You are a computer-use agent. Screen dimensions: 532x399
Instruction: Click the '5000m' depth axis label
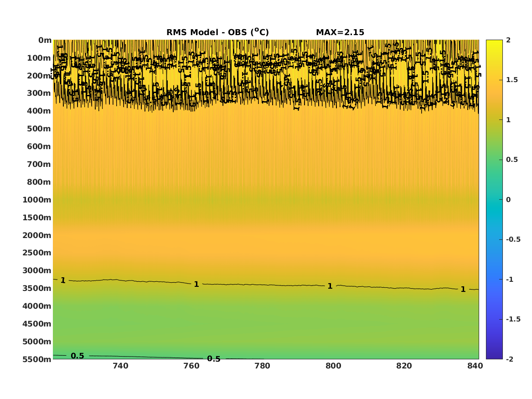pos(37,342)
